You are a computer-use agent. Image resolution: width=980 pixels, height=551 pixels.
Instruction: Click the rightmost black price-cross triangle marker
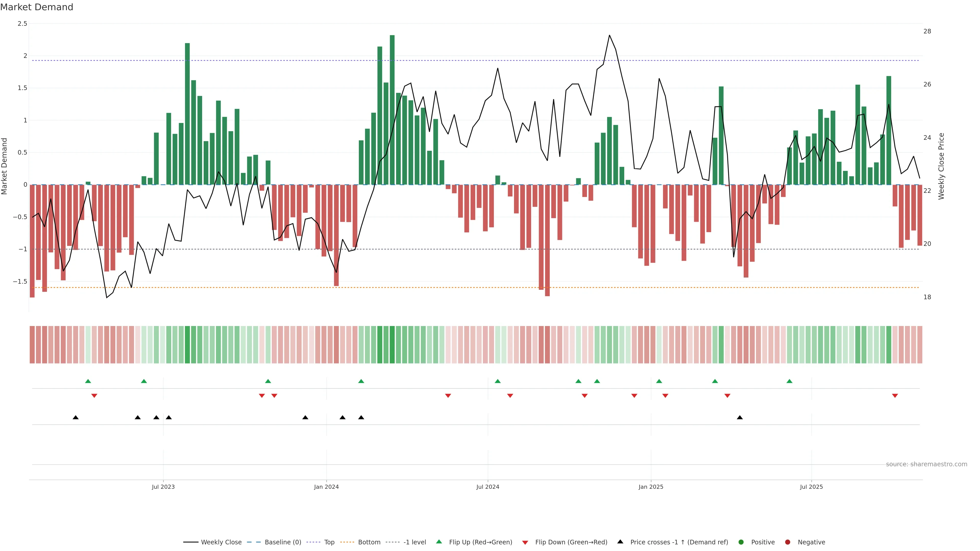coord(740,418)
